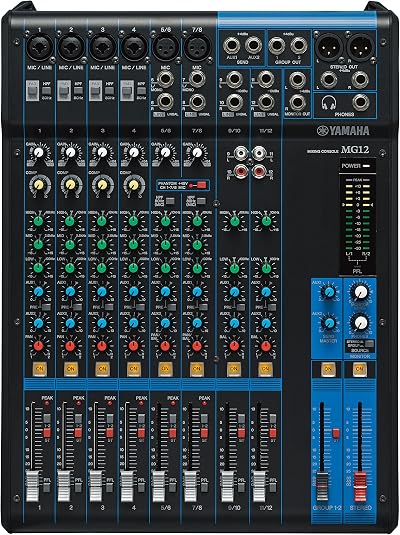Select the channel 5/6 XLR MIC input

[166, 47]
